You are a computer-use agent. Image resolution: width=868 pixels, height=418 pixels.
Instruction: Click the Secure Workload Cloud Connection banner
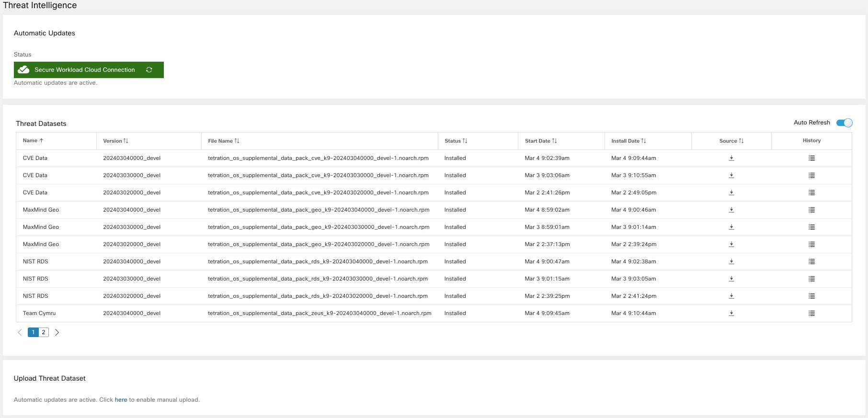click(89, 70)
